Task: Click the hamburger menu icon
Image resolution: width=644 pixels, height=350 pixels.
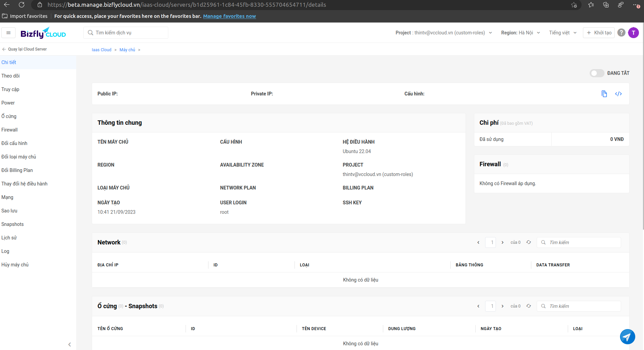Action: coord(8,33)
